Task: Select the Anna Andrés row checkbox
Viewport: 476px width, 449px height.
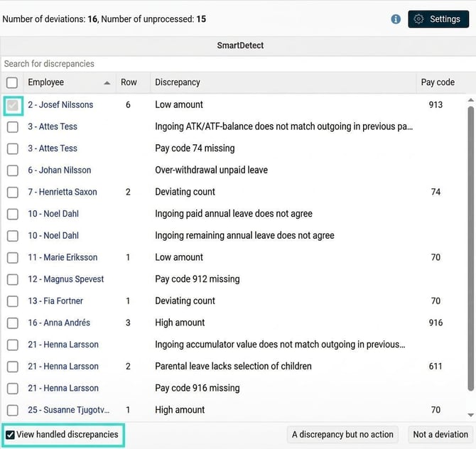Action: pyautogui.click(x=13, y=323)
